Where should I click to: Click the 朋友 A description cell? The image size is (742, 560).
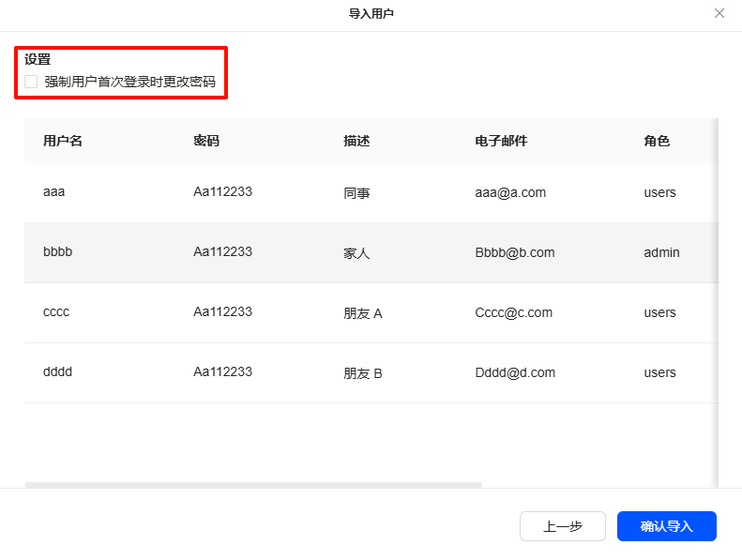(x=363, y=313)
